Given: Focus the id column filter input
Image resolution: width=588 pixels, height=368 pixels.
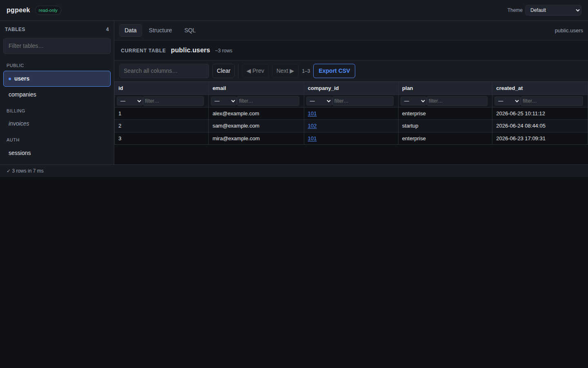Looking at the screenshot, I should 173,101.
